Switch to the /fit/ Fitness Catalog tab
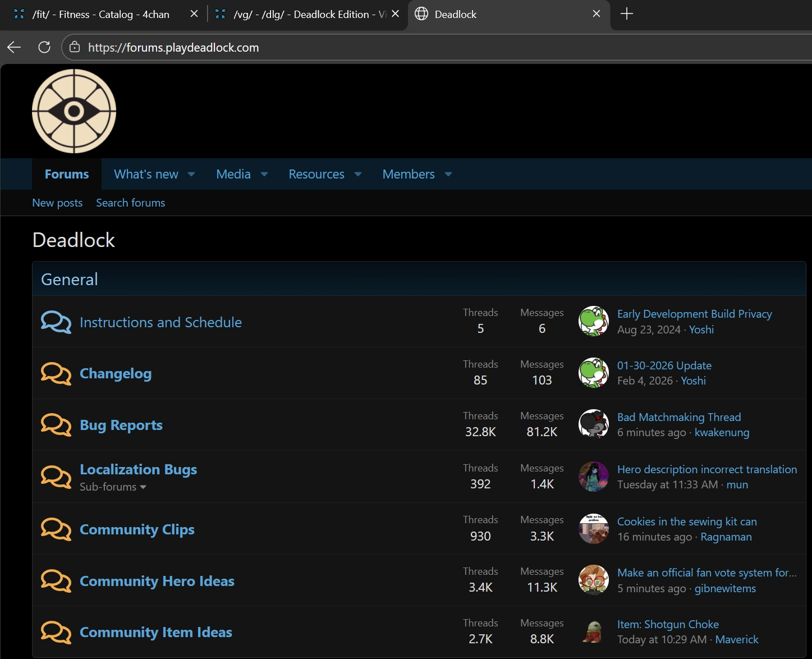Image resolution: width=812 pixels, height=659 pixels. point(101,14)
